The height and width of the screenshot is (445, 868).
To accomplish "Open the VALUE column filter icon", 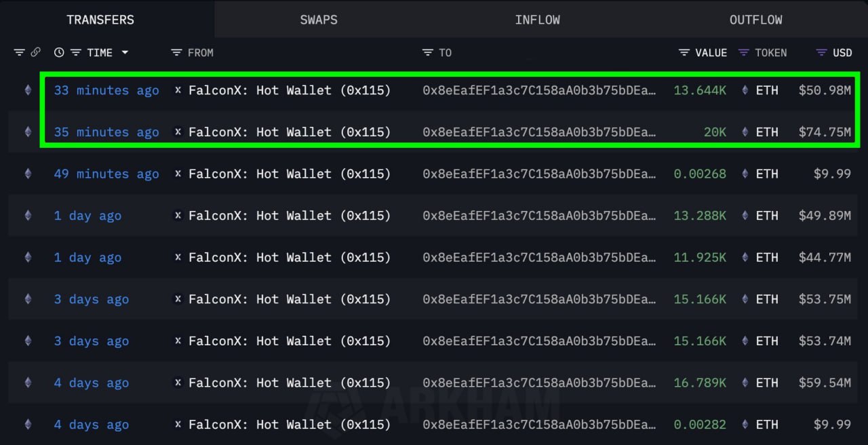I will click(x=684, y=52).
